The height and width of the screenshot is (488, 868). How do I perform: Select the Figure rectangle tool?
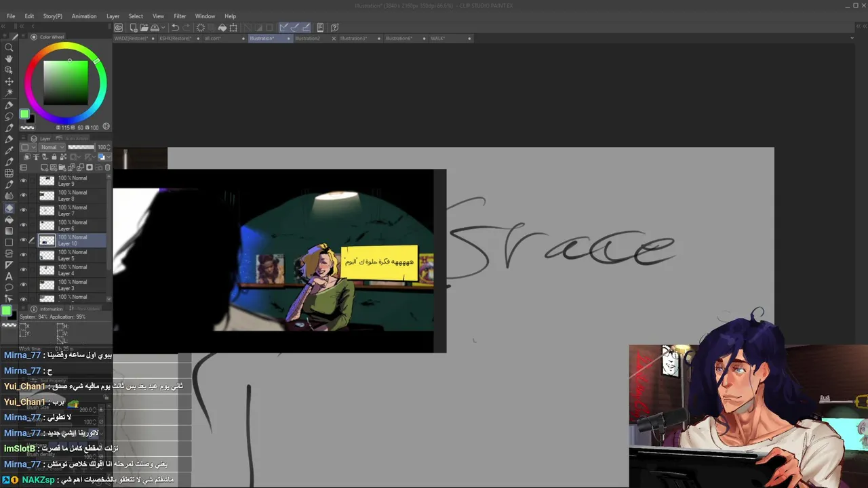click(9, 242)
